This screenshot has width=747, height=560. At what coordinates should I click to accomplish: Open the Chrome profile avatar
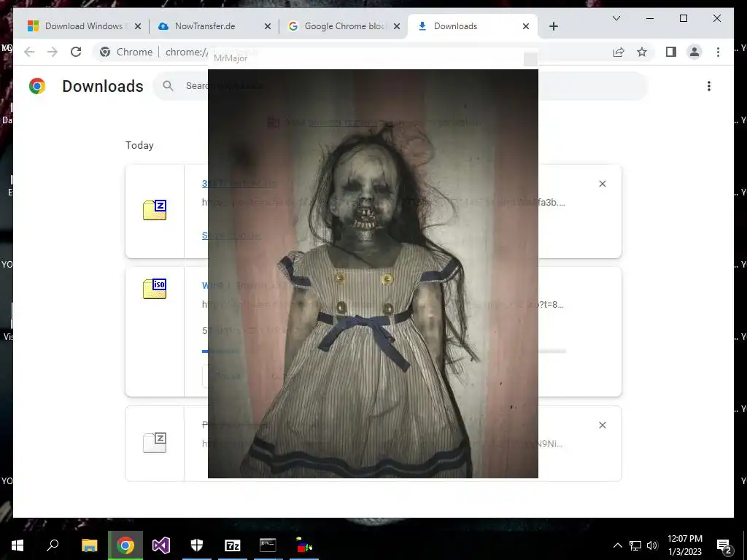694,52
